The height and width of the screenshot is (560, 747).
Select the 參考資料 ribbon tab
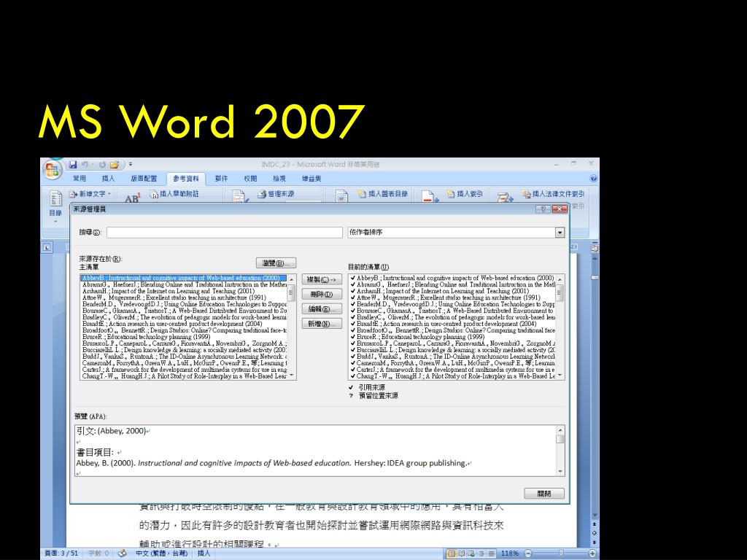pyautogui.click(x=186, y=179)
